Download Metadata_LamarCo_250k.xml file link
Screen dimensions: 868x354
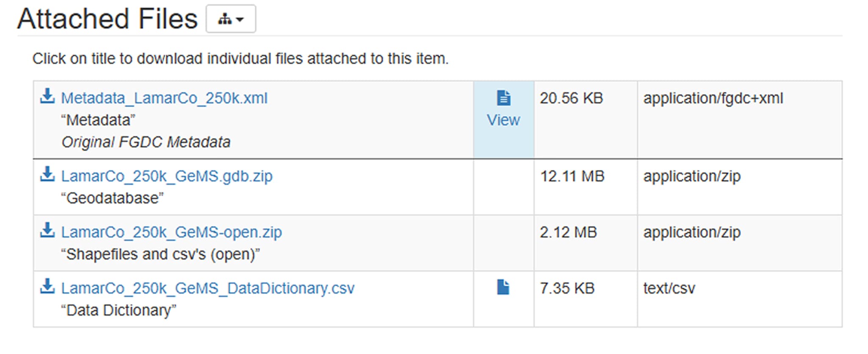(x=164, y=98)
